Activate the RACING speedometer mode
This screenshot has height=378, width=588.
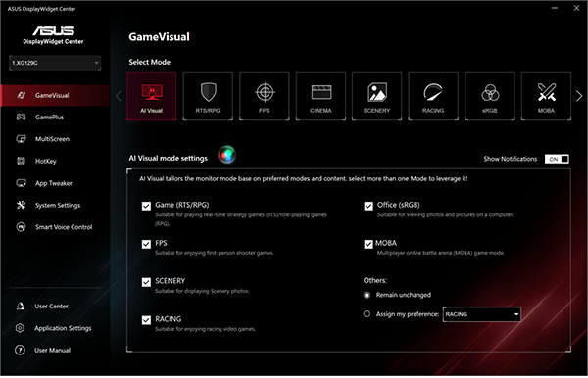click(x=433, y=96)
